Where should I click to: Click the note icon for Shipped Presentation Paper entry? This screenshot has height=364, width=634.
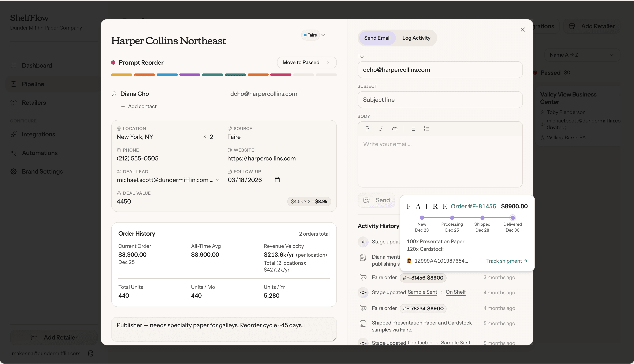coord(363,323)
